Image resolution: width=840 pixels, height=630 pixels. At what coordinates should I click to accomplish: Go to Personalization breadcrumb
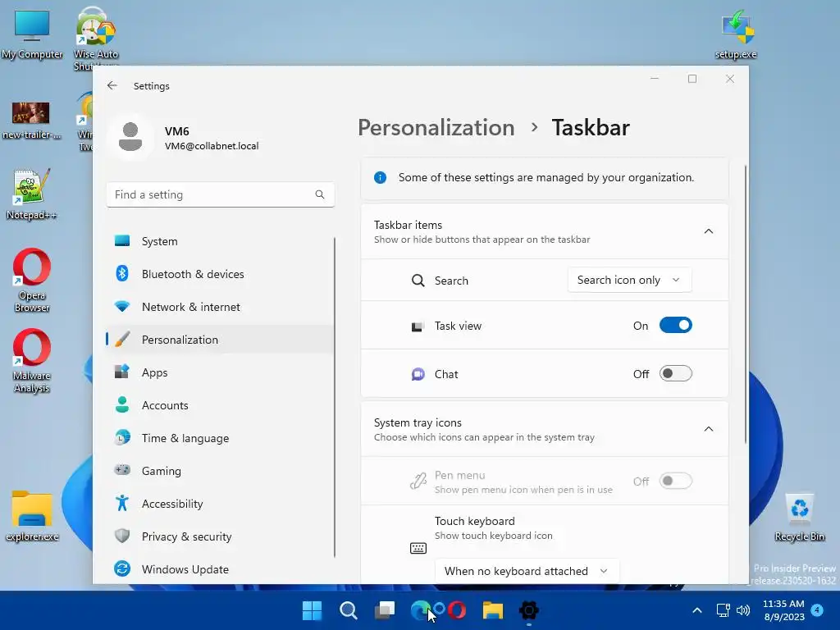pyautogui.click(x=436, y=127)
